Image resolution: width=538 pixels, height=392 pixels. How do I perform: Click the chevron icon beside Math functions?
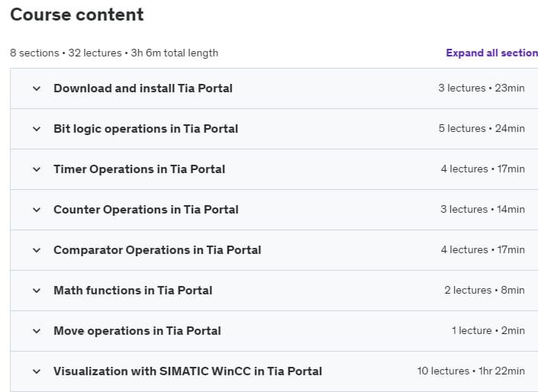coord(36,291)
